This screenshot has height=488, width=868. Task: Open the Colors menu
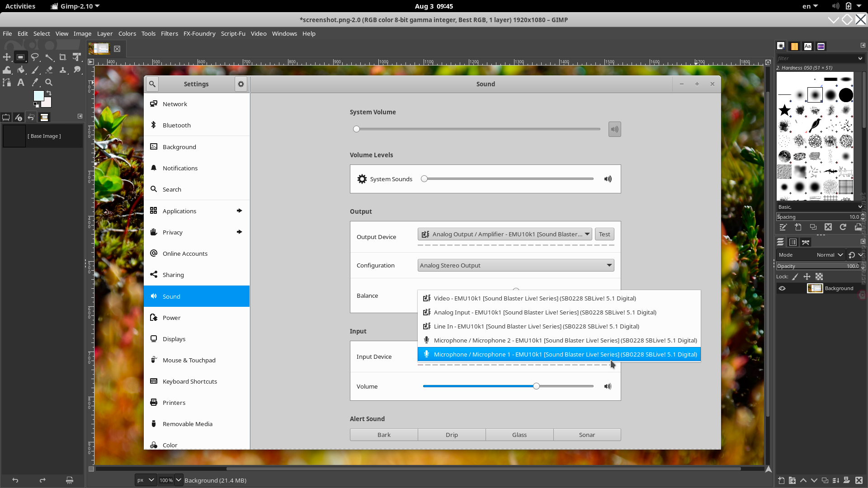click(x=127, y=33)
